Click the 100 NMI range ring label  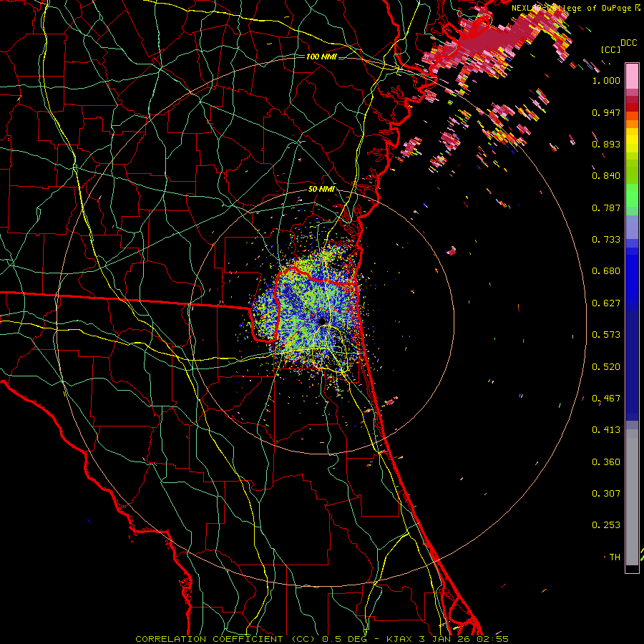click(321, 57)
